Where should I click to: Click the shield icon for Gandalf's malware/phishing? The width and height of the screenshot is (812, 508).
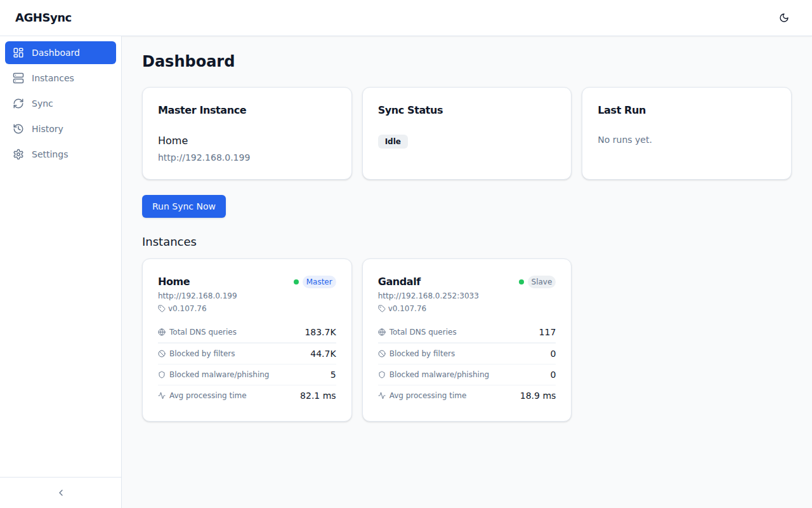click(382, 375)
